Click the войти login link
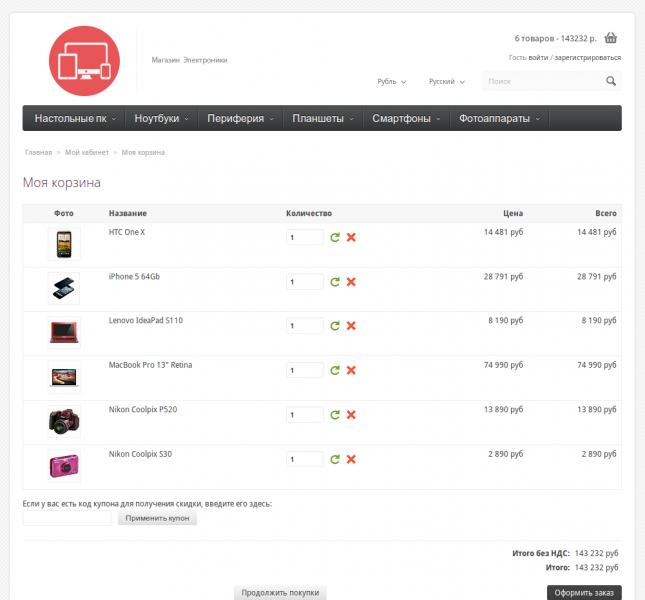Screen dimensions: 645x600 [x=538, y=58]
